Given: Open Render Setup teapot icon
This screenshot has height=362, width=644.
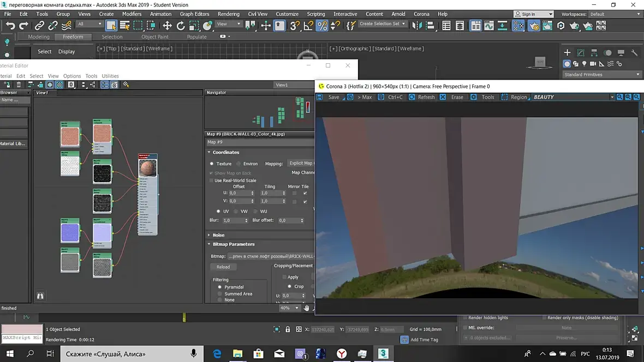Looking at the screenshot, I should (x=534, y=26).
